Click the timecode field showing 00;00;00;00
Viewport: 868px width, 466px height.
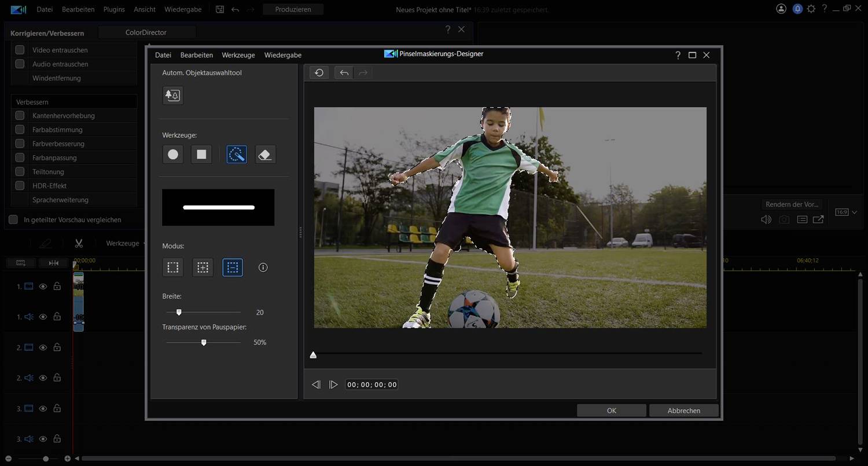pos(371,384)
